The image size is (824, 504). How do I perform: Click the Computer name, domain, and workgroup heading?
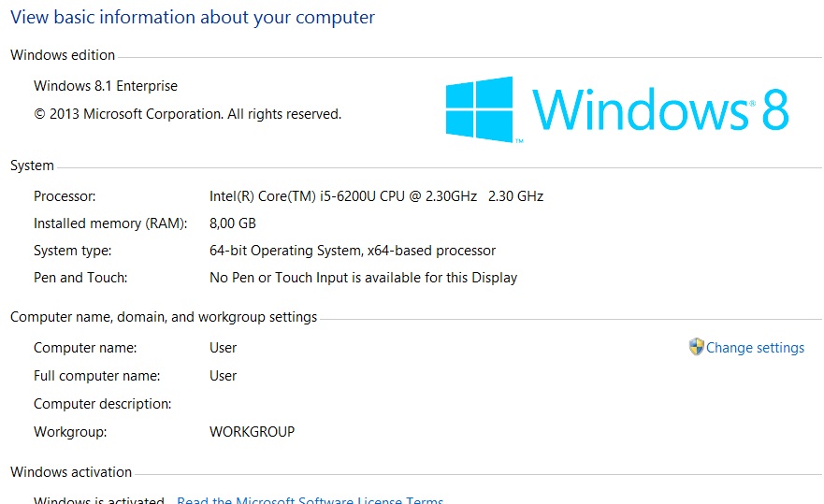click(164, 317)
